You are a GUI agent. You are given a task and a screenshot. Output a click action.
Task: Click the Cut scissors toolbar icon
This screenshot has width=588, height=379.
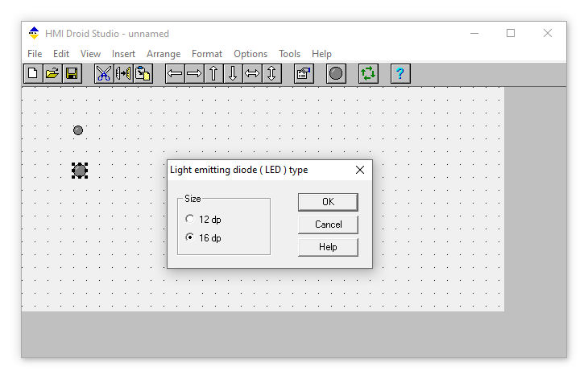point(104,73)
